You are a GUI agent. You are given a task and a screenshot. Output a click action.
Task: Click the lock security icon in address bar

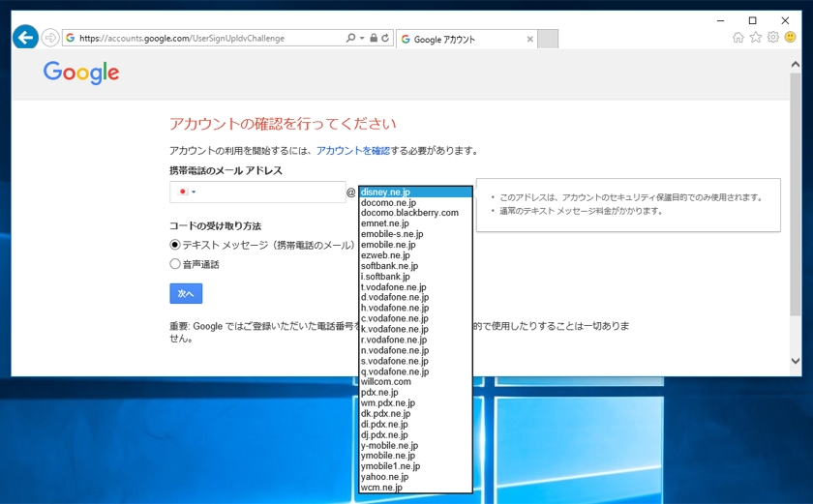coord(374,38)
